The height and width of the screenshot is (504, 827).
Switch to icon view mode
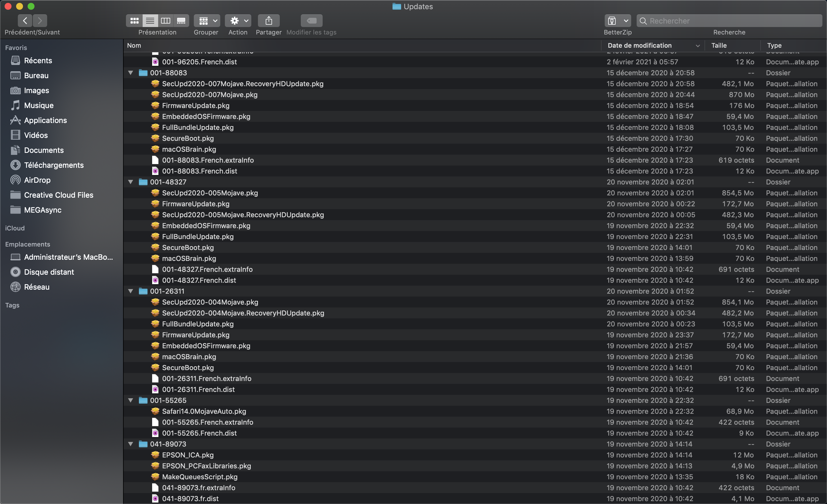pos(134,21)
